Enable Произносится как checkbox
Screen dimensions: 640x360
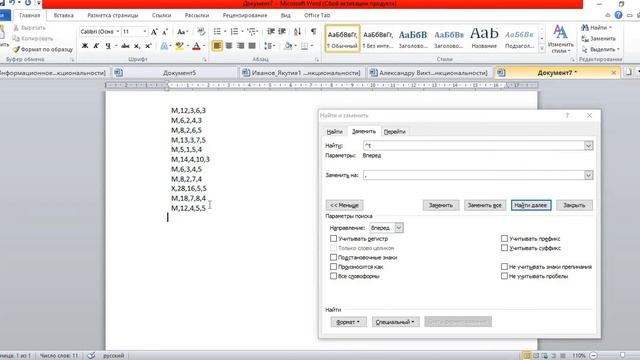(x=333, y=267)
